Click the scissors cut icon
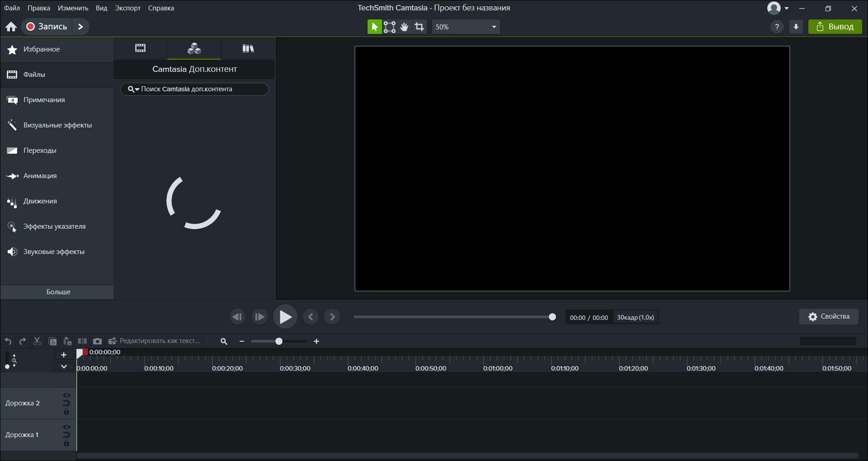The height and width of the screenshot is (461, 868). click(38, 341)
